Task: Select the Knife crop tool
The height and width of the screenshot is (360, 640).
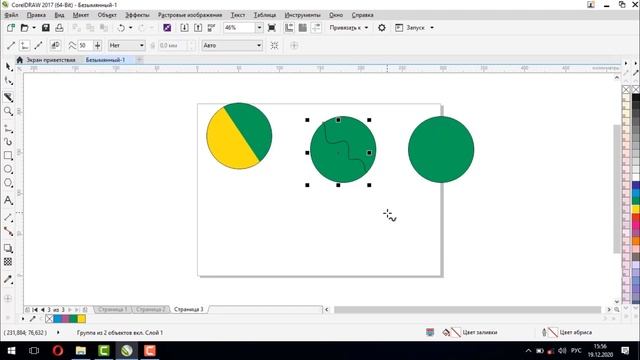Action: pyautogui.click(x=9, y=97)
